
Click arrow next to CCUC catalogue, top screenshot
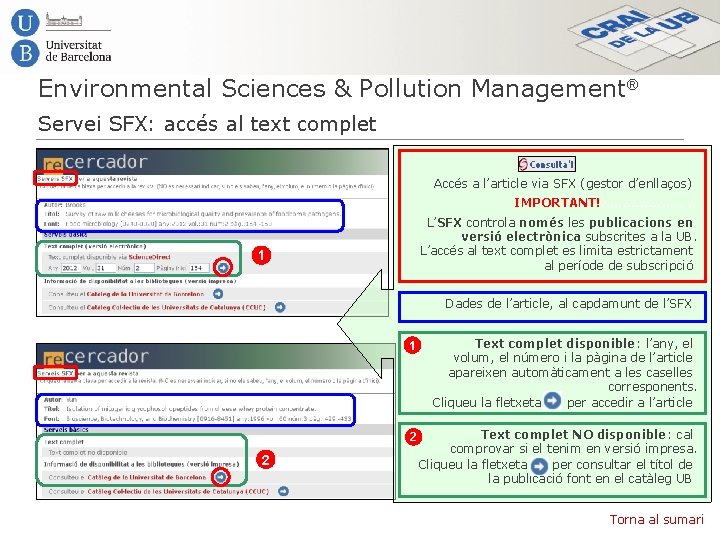pyautogui.click(x=280, y=307)
